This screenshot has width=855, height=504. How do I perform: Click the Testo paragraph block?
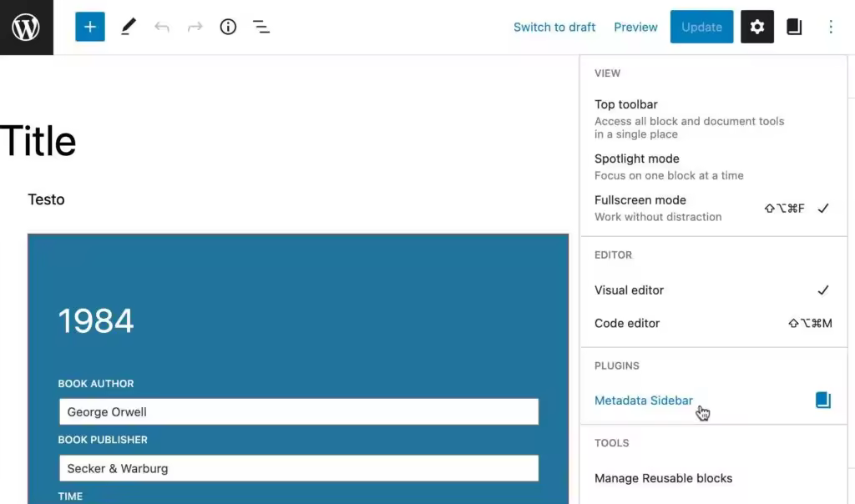[47, 199]
